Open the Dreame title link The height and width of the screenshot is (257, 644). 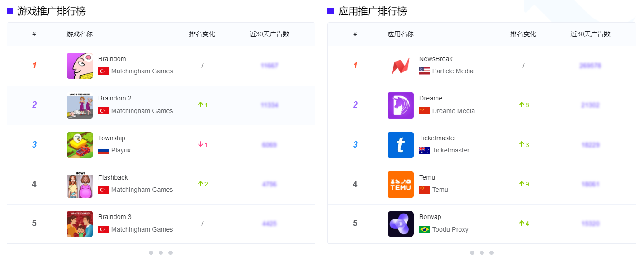(431, 98)
